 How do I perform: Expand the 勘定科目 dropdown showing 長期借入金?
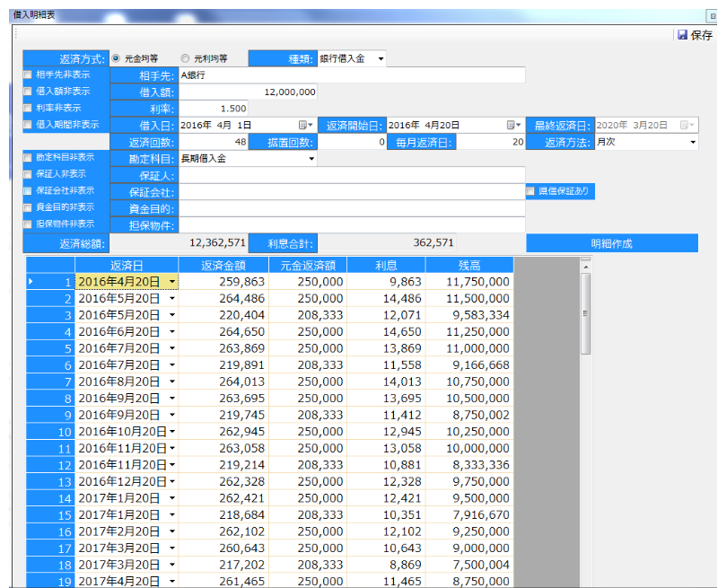[x=311, y=159]
